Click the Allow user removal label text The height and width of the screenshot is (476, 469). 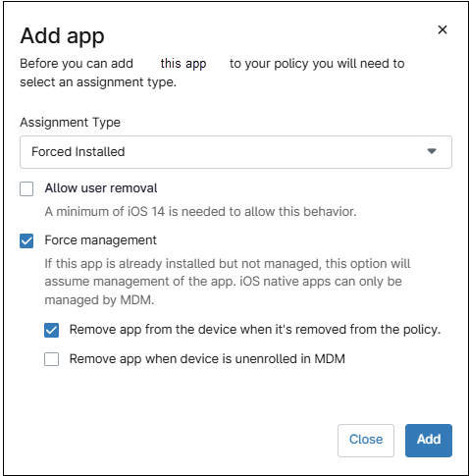[x=101, y=188]
